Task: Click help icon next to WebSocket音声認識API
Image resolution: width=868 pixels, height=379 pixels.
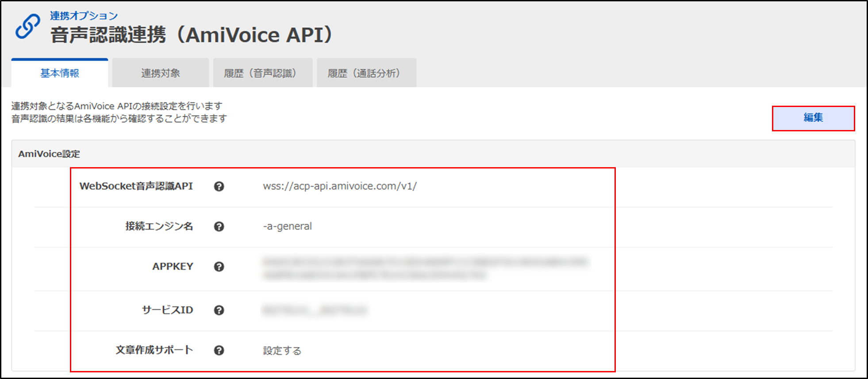Action: point(219,187)
